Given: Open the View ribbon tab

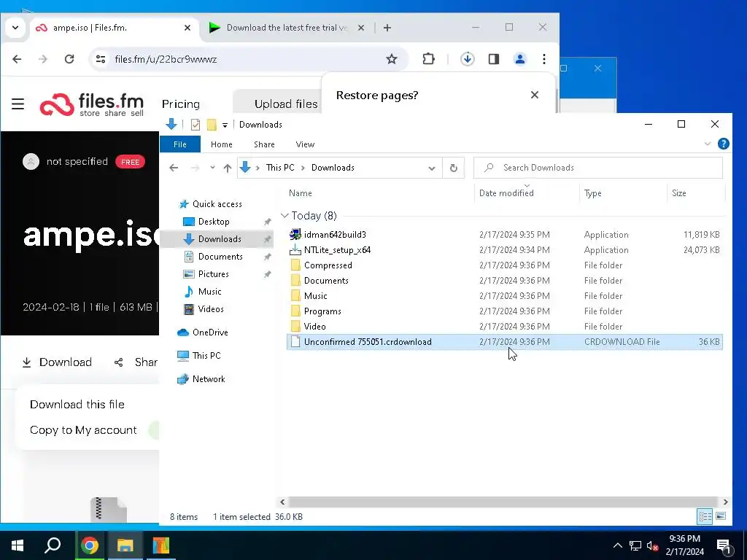Looking at the screenshot, I should 305,144.
